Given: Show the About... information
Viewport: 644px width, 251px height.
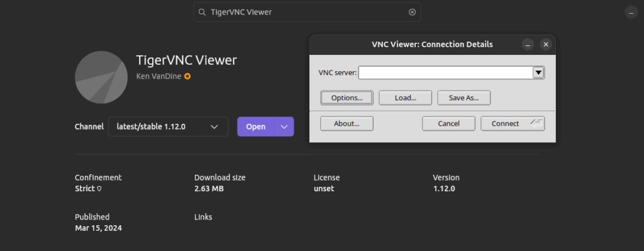Looking at the screenshot, I should coord(347,124).
